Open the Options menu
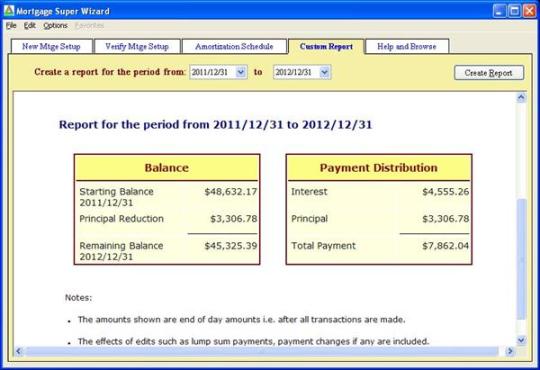The height and width of the screenshot is (370, 540). click(x=55, y=25)
